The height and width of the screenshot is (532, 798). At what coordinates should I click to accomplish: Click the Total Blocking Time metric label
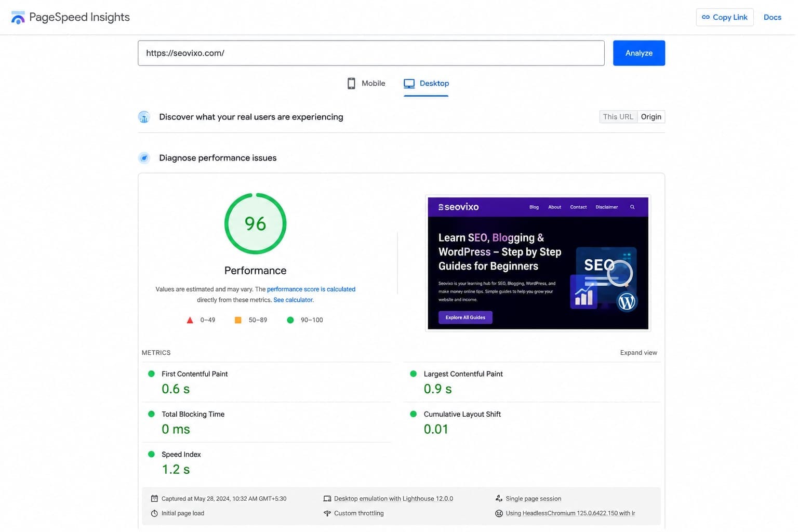pyautogui.click(x=193, y=414)
